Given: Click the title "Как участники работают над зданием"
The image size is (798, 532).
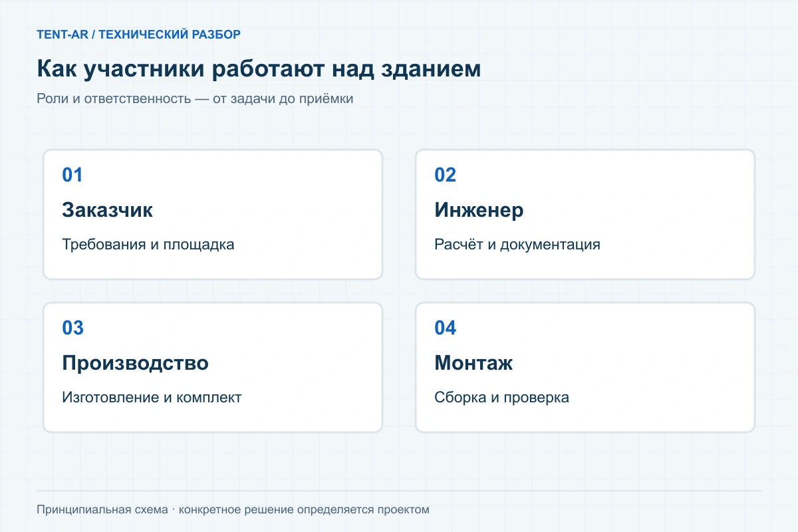Looking at the screenshot, I should [x=259, y=69].
